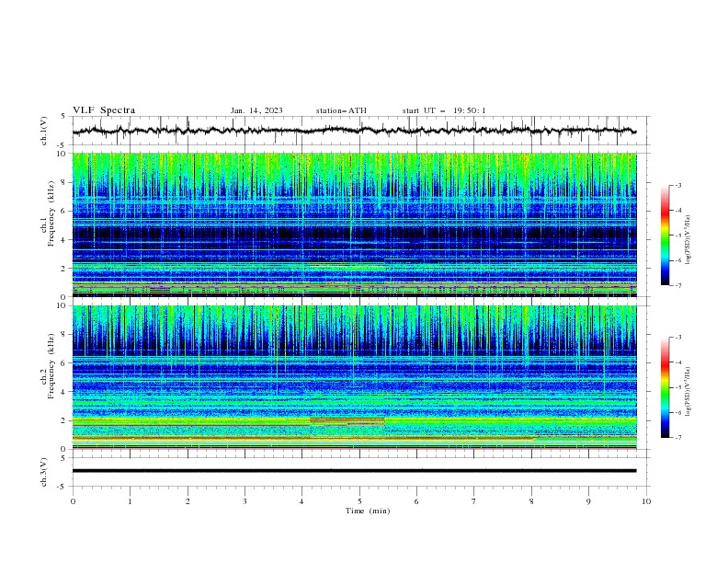Select the date "Jan. 14, 2023"

tap(256, 110)
